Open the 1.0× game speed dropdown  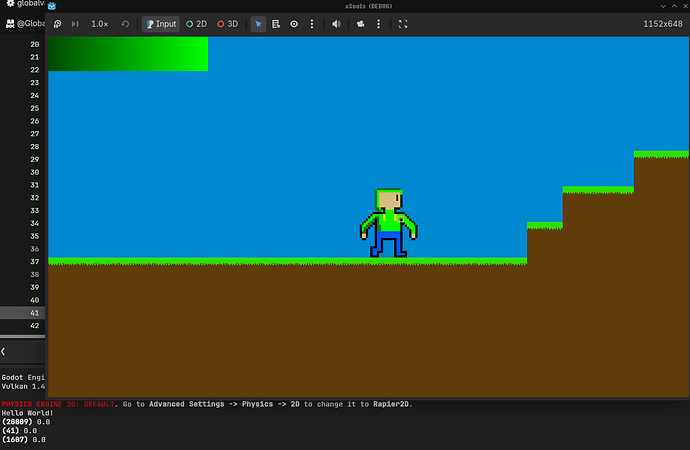pos(99,24)
